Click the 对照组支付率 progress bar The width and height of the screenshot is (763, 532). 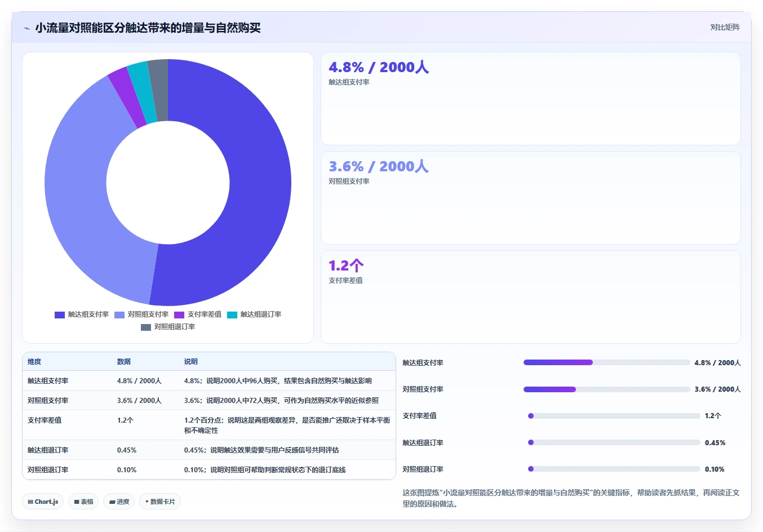point(606,389)
